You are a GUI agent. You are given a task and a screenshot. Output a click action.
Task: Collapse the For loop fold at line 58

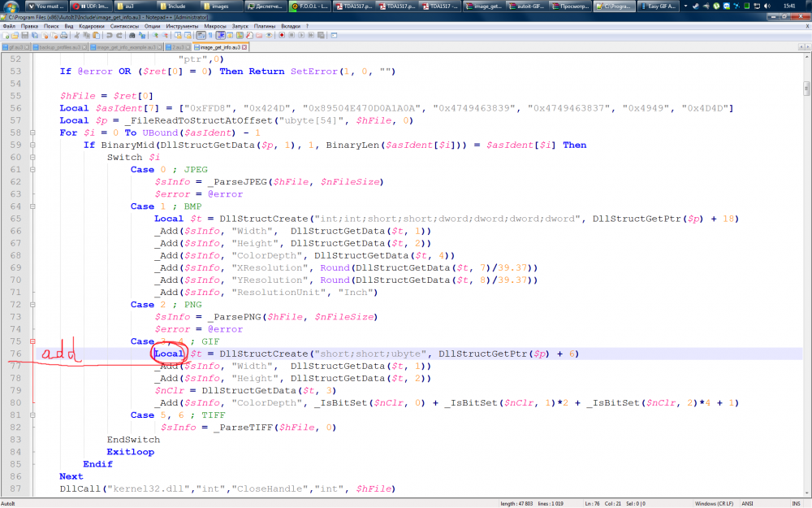coord(32,132)
